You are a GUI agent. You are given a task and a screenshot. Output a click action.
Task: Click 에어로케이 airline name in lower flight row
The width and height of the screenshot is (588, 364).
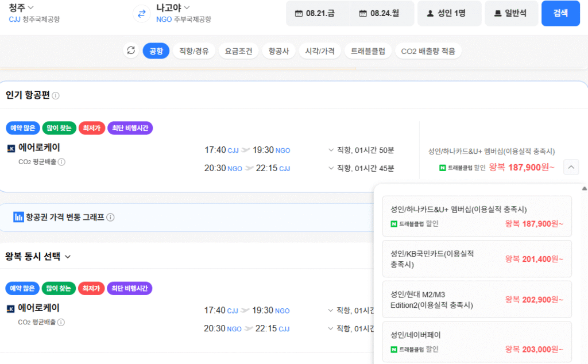click(39, 308)
